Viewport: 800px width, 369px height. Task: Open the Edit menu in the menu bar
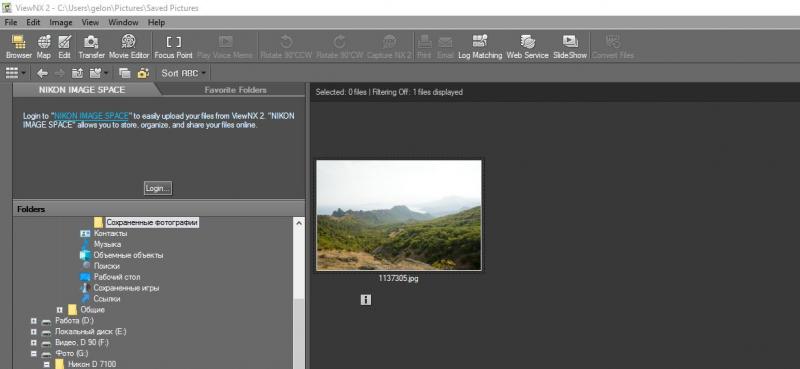pyautogui.click(x=33, y=22)
